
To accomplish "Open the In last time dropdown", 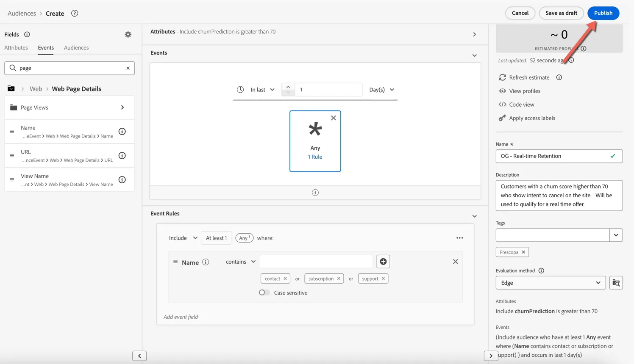I will [263, 90].
